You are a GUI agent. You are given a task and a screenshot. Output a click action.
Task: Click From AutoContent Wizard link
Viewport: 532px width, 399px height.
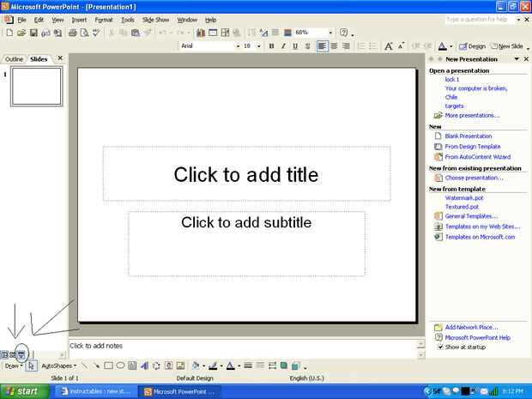point(478,157)
